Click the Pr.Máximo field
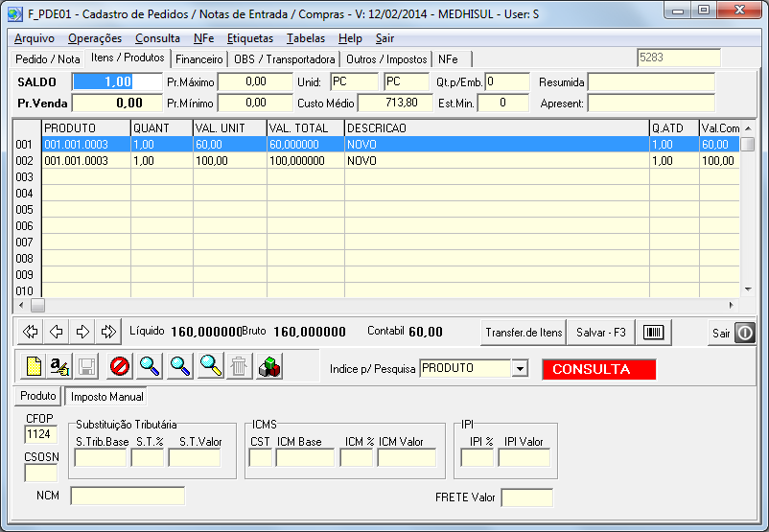The width and height of the screenshot is (769, 532). [255, 81]
